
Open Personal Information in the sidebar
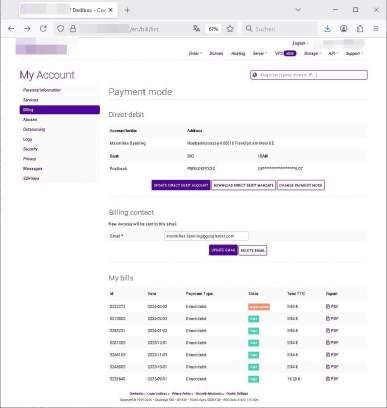pyautogui.click(x=42, y=90)
